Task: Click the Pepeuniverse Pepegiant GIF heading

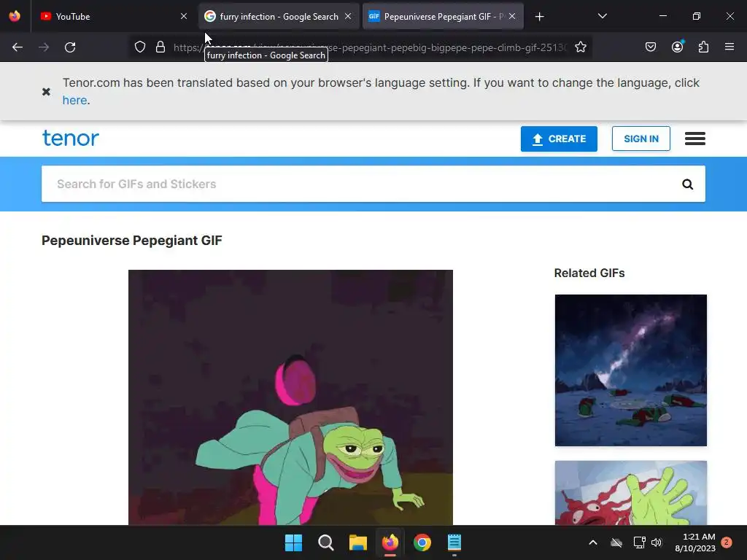Action: 132,241
